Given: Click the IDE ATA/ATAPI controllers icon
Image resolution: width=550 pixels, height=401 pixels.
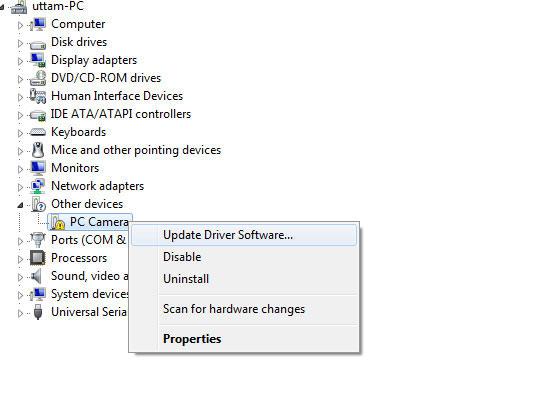Looking at the screenshot, I should tap(38, 115).
